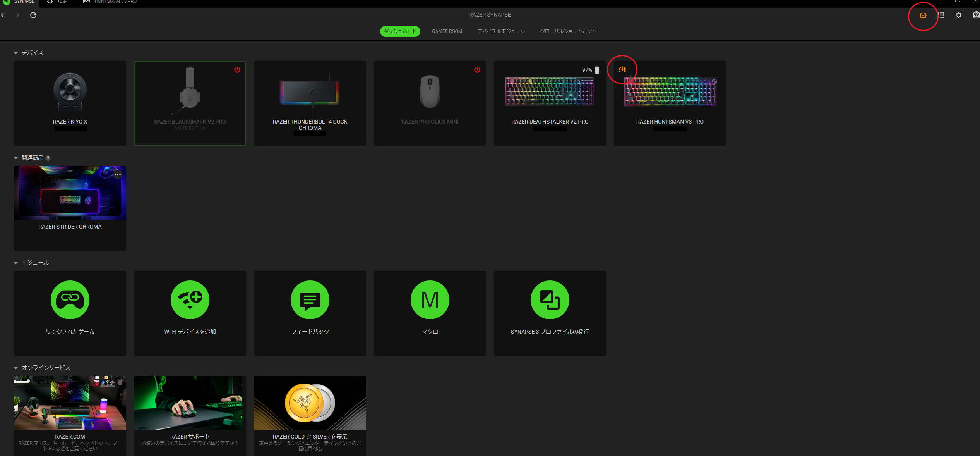Viewport: 980px width, 456px height.
Task: Open the リンクされたゲーム module icon
Action: coord(70,300)
